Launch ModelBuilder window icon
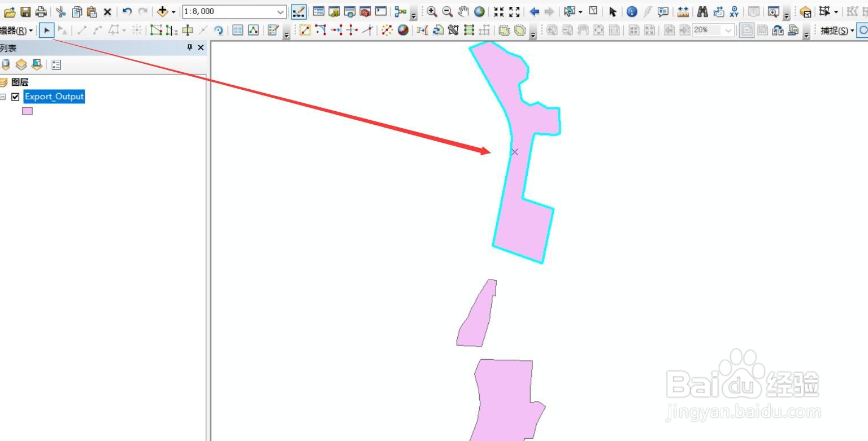 401,11
